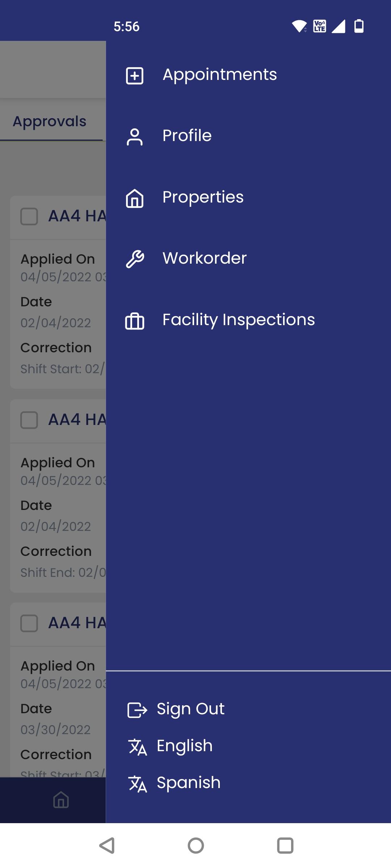Tap the Profile person icon

coord(135,137)
